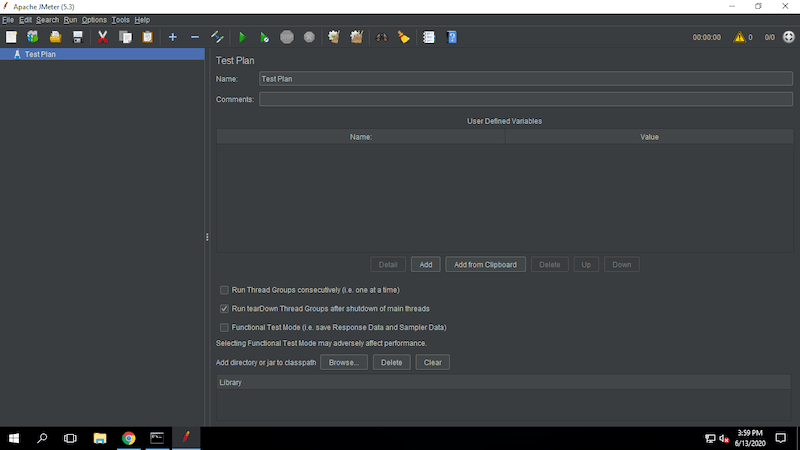
Task: Click the Library list header
Action: [x=504, y=382]
